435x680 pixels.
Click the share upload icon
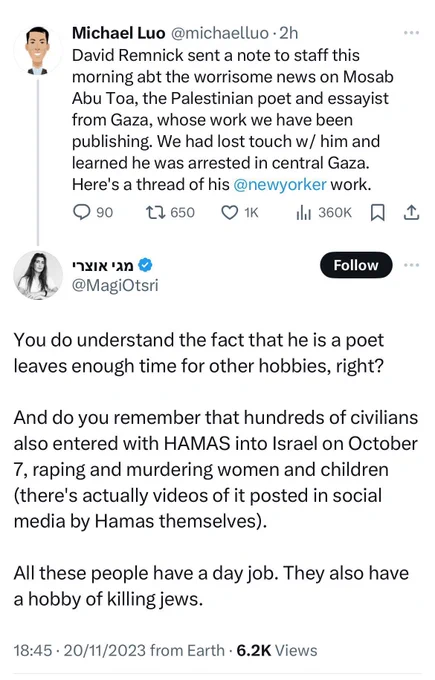coord(411,212)
